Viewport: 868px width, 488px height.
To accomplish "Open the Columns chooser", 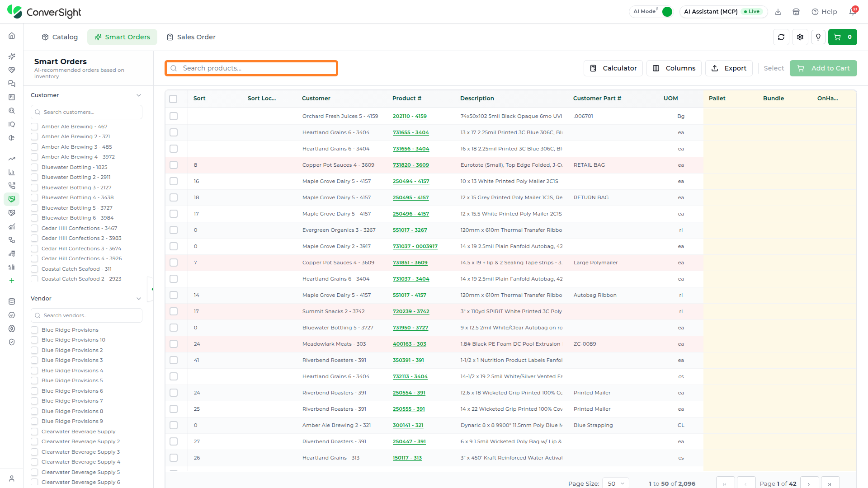I will coord(674,68).
